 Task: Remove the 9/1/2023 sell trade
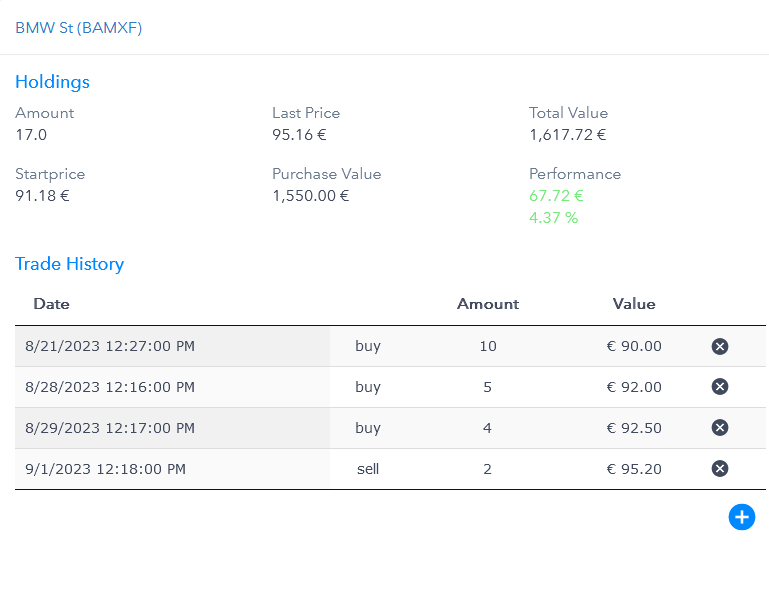[x=719, y=469]
